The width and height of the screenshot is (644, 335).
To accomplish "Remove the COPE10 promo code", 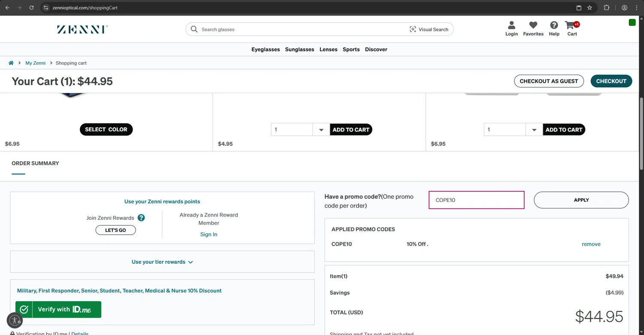I will 591,244.
